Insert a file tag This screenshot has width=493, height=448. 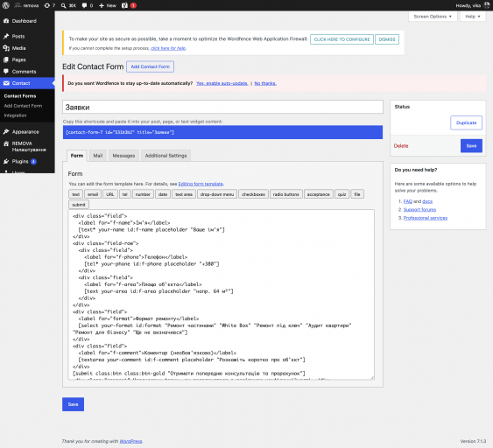[x=357, y=194]
